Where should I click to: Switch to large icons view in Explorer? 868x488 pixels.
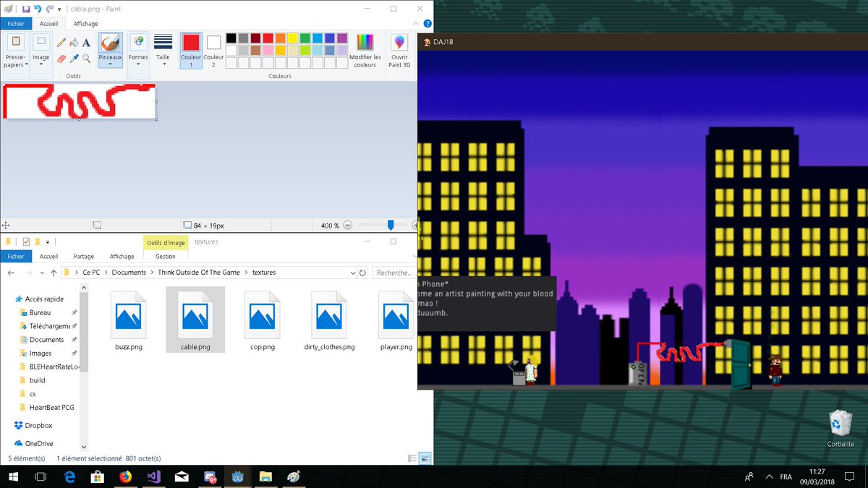coord(425,458)
